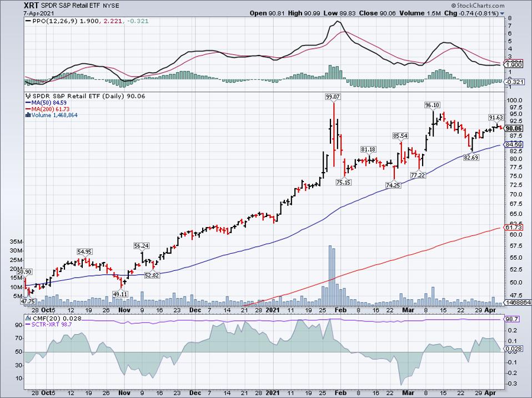Click the volume bars icon beside Volume 1,468,864
This screenshot has height=398, width=532.
click(x=28, y=115)
